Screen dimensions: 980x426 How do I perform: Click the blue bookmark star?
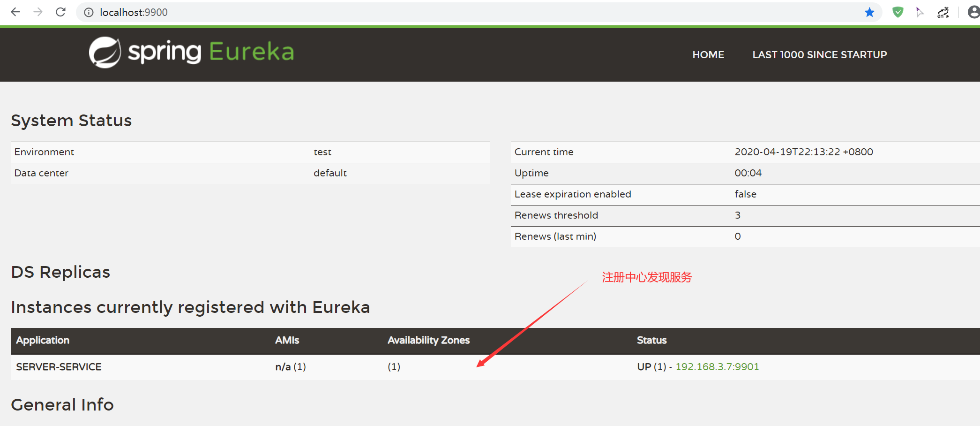(x=869, y=12)
